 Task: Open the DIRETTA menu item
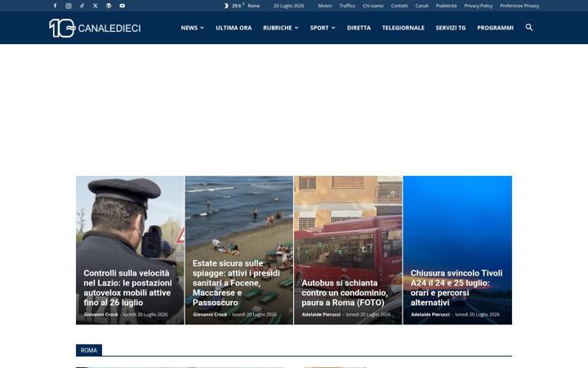359,28
